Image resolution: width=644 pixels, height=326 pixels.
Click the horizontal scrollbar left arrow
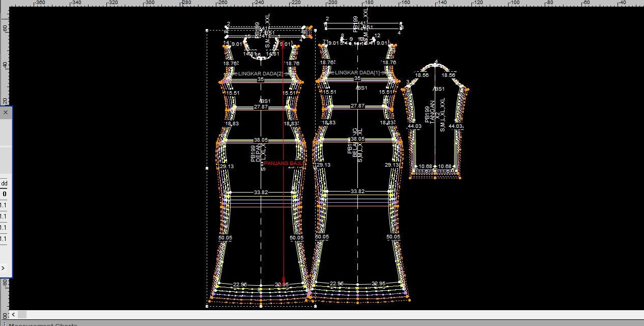14,315
